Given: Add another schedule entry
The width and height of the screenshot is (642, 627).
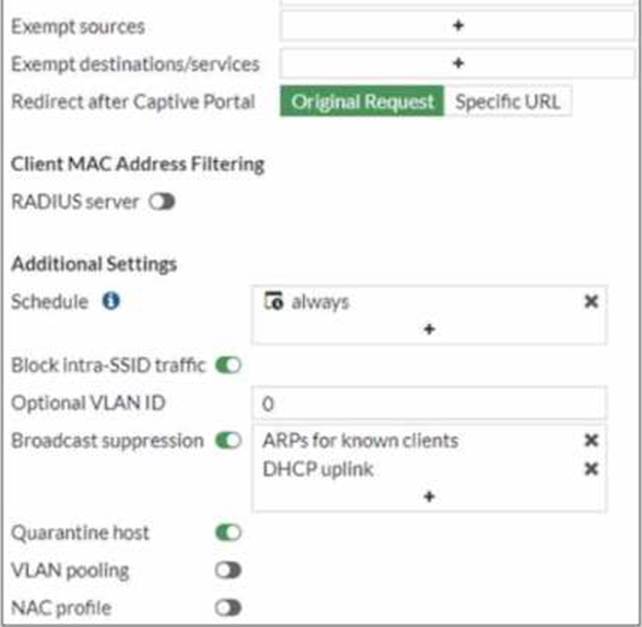Looking at the screenshot, I should 429,328.
